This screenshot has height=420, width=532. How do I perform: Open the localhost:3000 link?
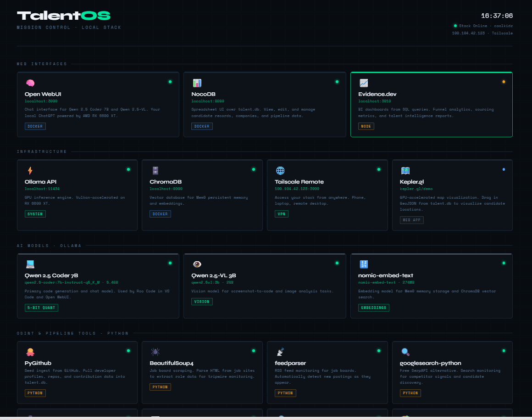coord(41,101)
